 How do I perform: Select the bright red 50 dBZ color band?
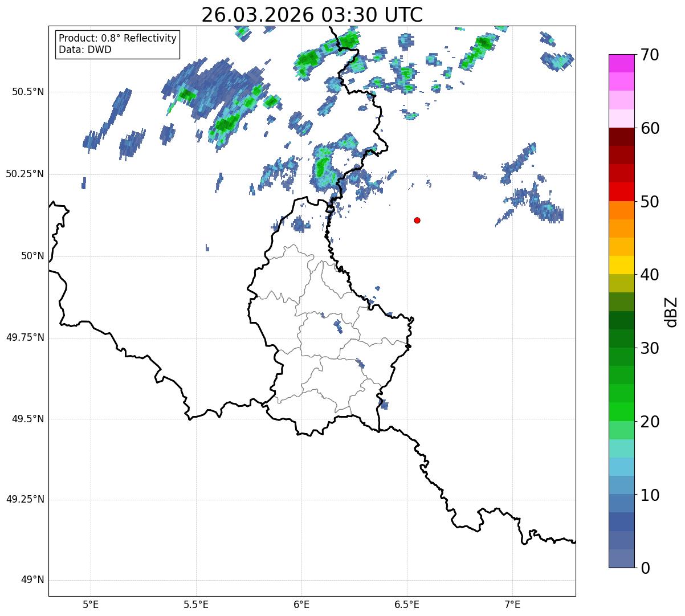click(622, 192)
